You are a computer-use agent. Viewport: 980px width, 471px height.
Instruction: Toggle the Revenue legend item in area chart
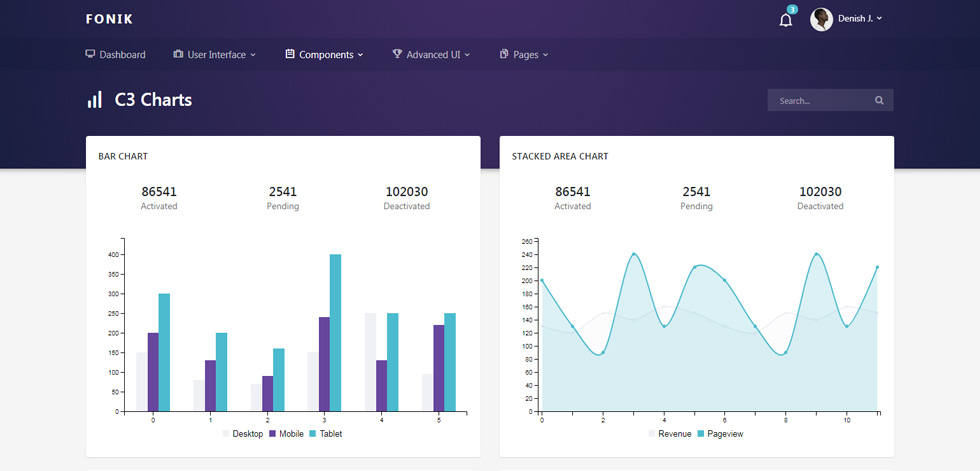point(670,434)
